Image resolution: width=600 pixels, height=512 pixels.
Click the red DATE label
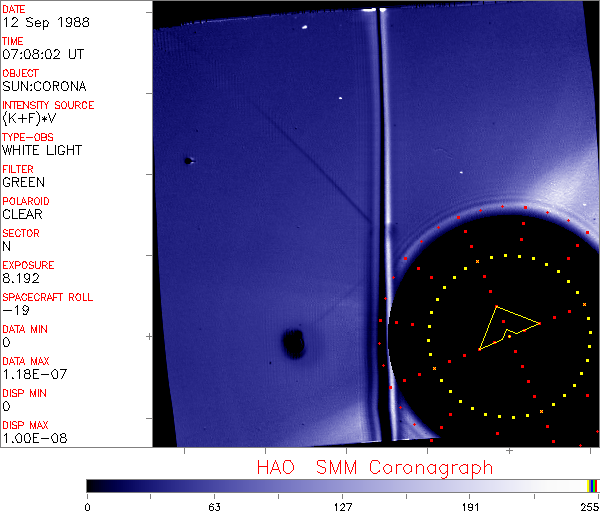pos(14,9)
